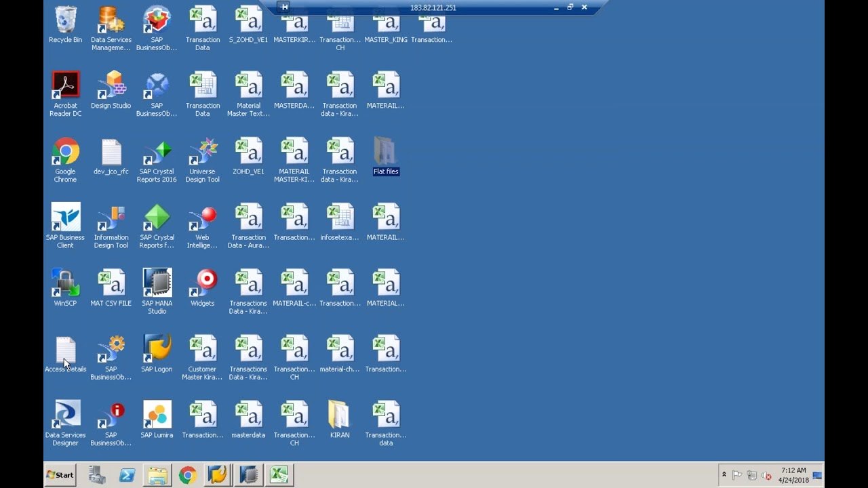The image size is (868, 488).
Task: Select the SAP Lumira desktop icon
Action: coord(157,420)
